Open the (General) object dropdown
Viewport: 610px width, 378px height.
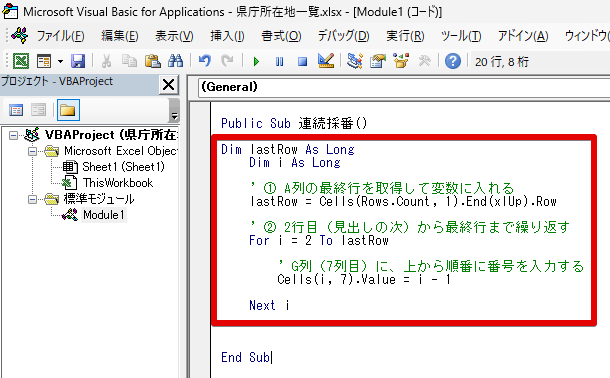(x=404, y=87)
